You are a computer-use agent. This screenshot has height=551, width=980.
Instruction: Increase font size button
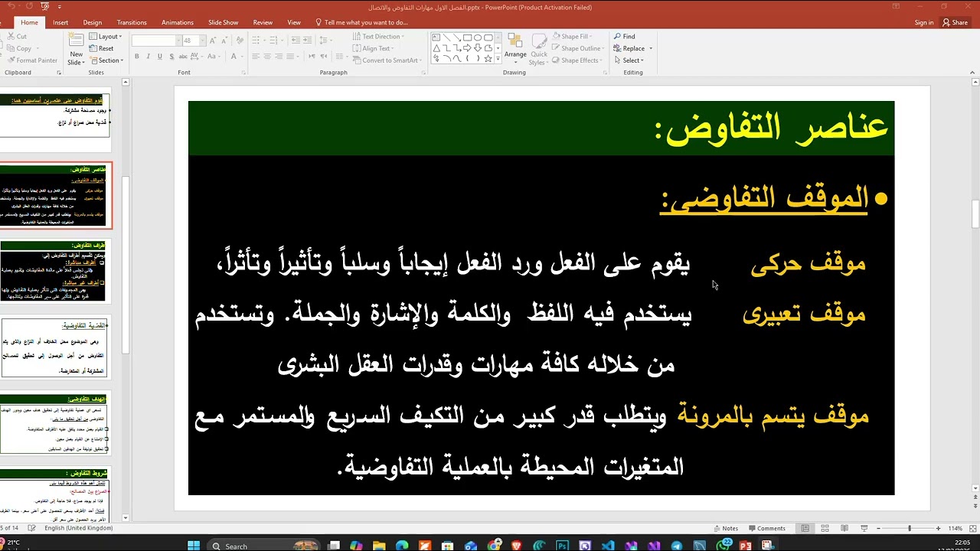coord(212,41)
